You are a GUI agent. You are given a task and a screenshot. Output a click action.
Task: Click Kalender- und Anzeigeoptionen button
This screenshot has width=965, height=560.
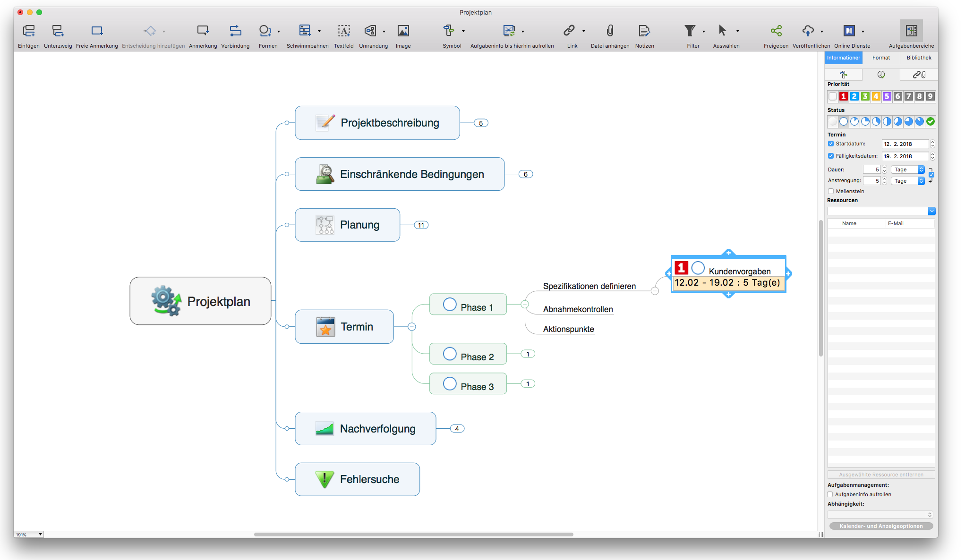click(880, 526)
